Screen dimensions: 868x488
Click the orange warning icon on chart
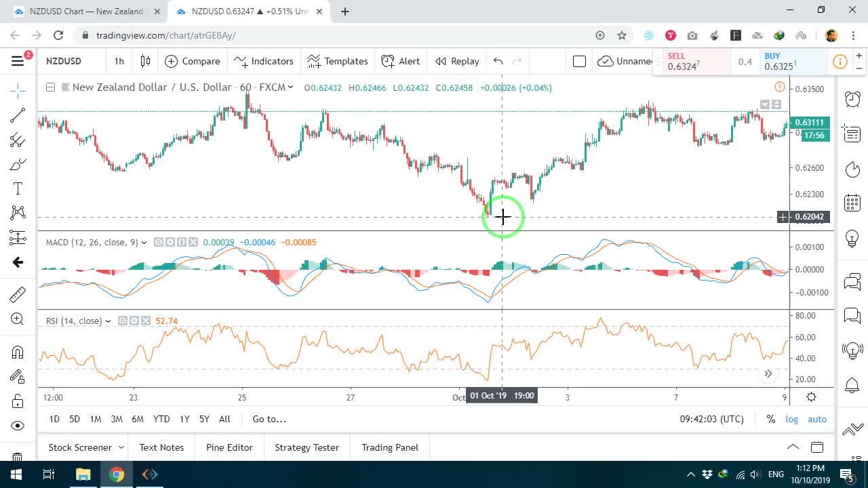pyautogui.click(x=780, y=87)
